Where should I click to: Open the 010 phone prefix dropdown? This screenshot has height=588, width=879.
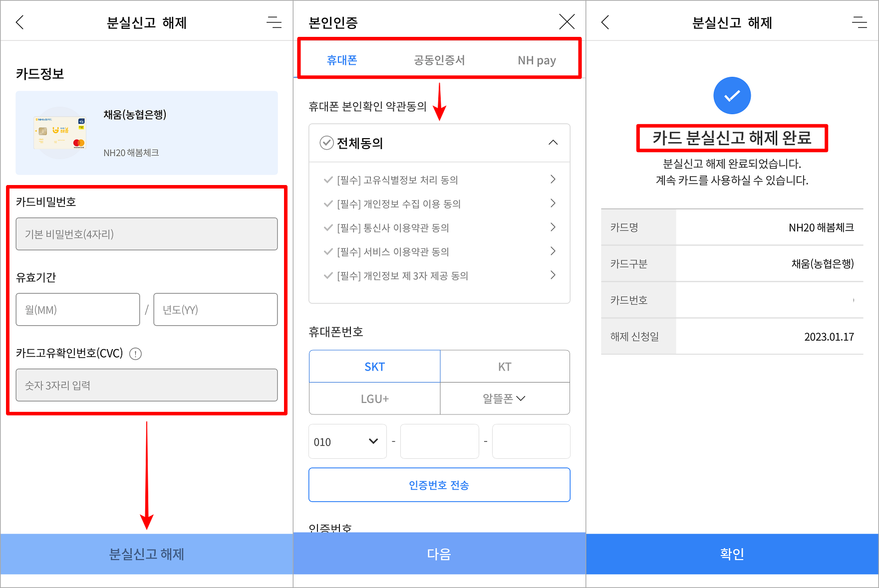click(347, 441)
